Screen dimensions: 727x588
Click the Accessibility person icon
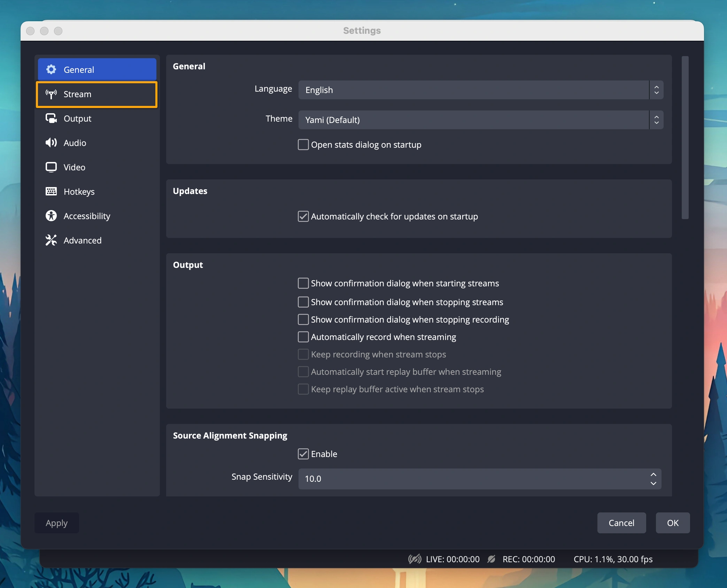(51, 216)
